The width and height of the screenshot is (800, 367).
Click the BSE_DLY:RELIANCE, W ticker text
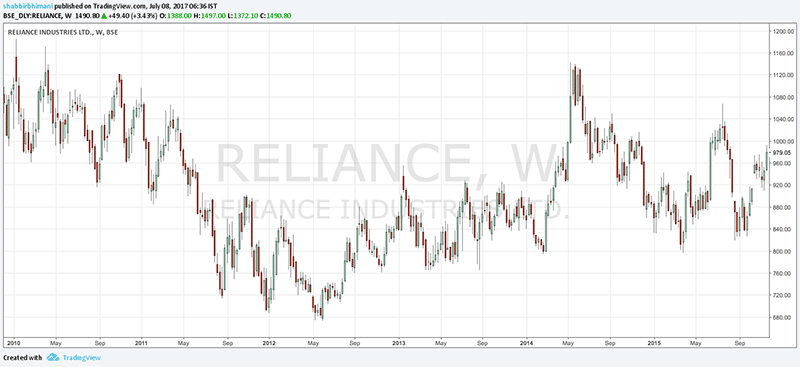click(38, 16)
